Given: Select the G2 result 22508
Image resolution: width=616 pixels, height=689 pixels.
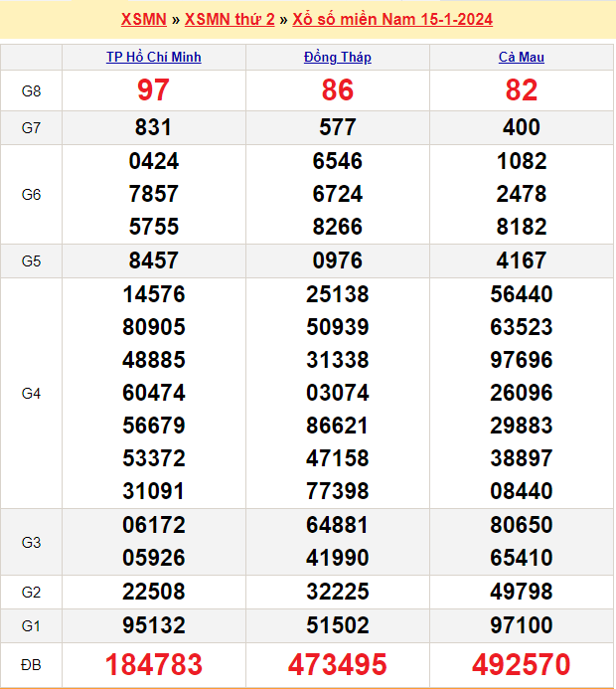Looking at the screenshot, I should click(154, 592).
